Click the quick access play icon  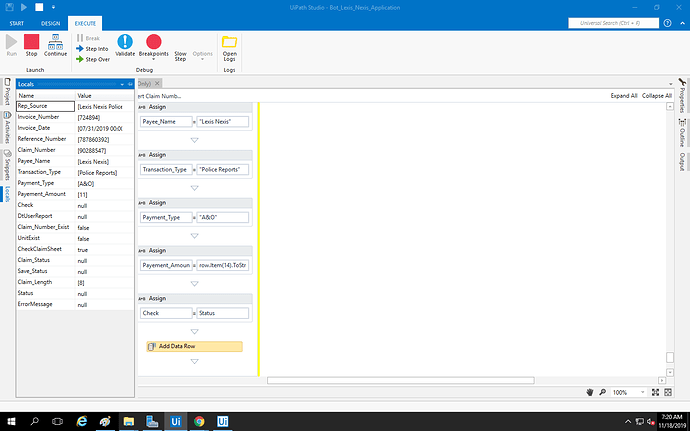[x=24, y=7]
